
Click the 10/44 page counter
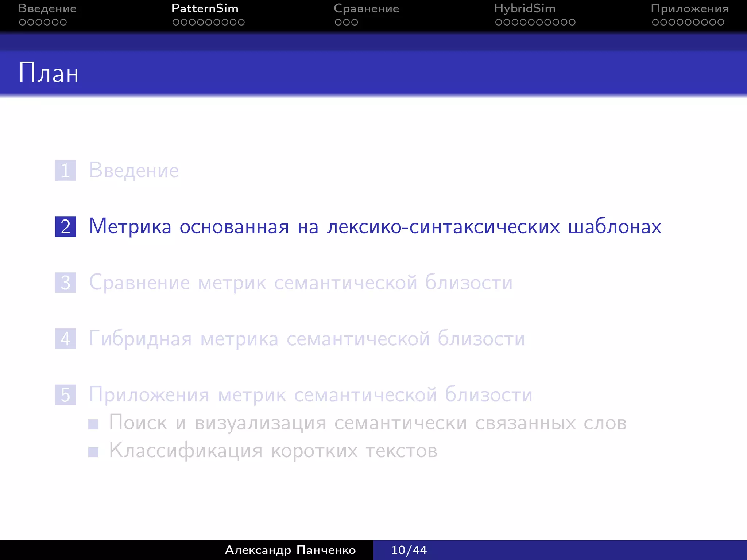pyautogui.click(x=409, y=550)
